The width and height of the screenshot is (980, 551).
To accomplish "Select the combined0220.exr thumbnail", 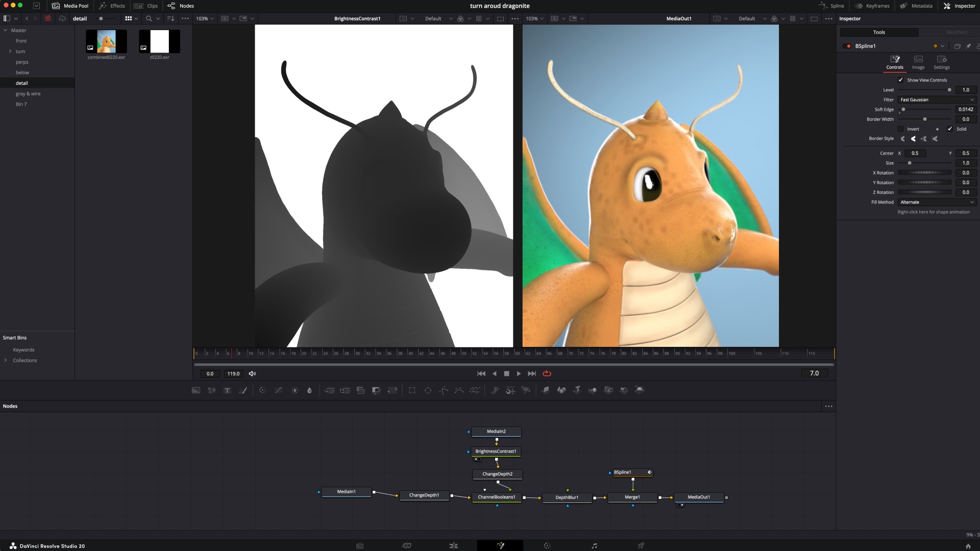I will point(106,42).
